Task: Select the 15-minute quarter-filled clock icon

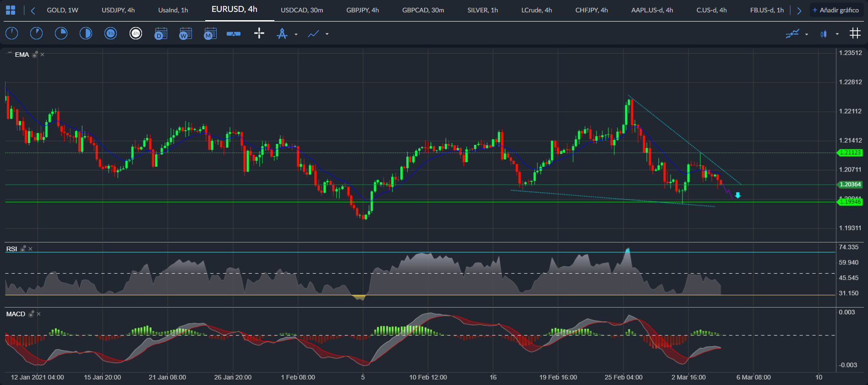Action: click(61, 33)
